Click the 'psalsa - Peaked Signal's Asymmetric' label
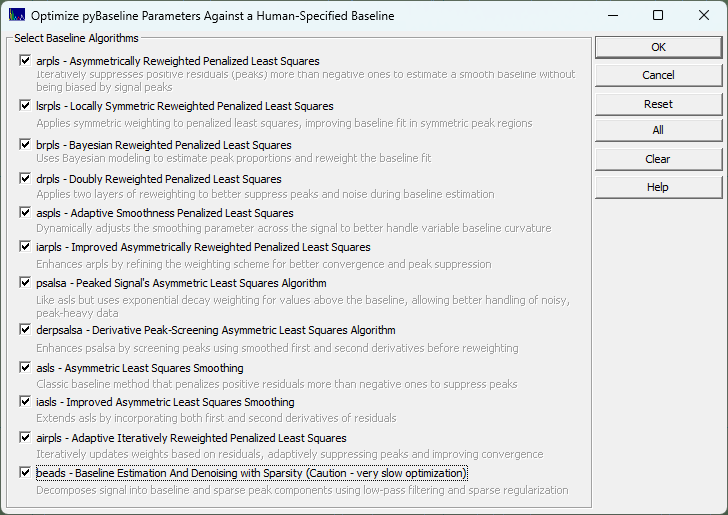This screenshot has height=515, width=728. pyautogui.click(x=182, y=283)
